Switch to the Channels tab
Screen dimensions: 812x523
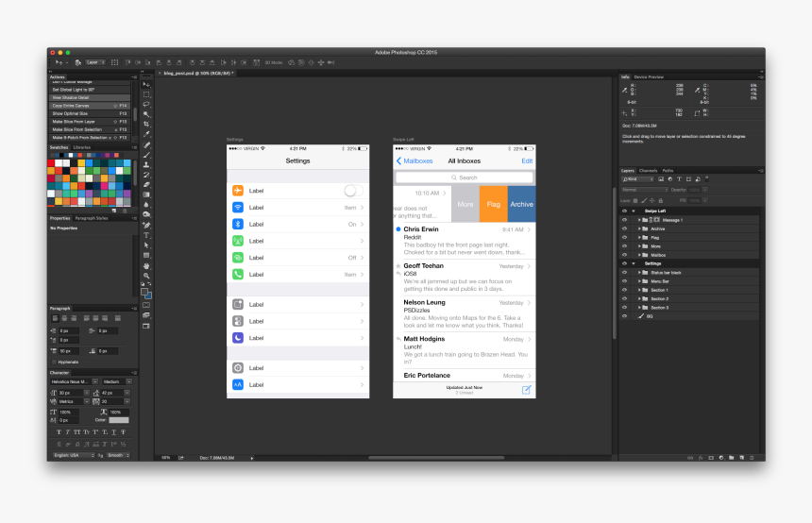click(x=648, y=171)
